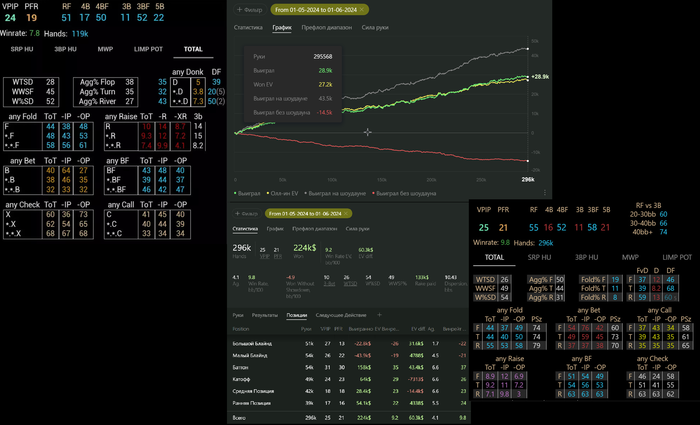Select SRP HU tab in the right HUD
Viewport: 700px width, 425px height.
(x=539, y=257)
